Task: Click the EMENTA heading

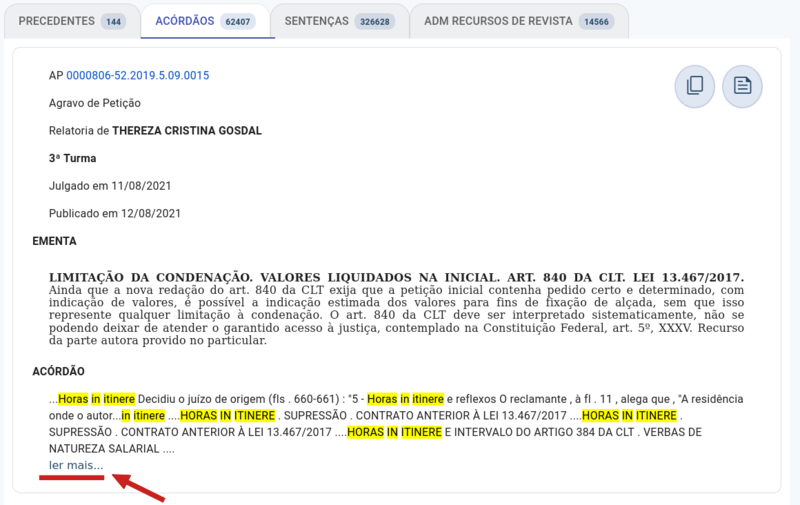Action: 55,241
